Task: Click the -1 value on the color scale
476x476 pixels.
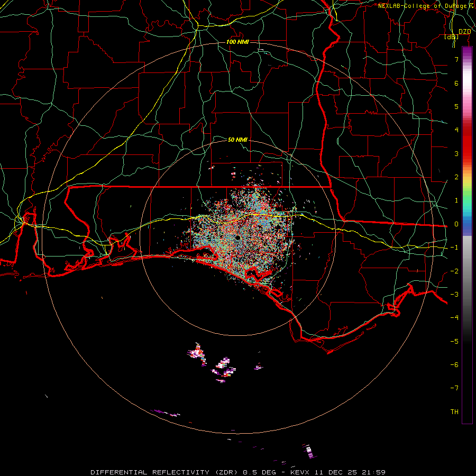Action: [454, 248]
